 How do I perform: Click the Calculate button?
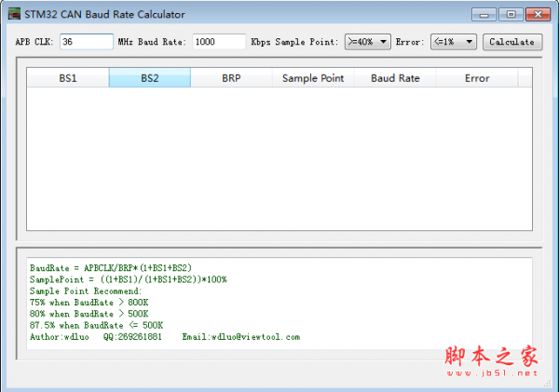click(x=512, y=42)
